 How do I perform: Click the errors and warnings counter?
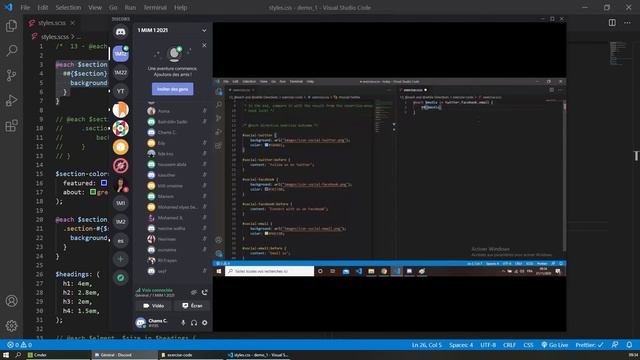[x=19, y=345]
